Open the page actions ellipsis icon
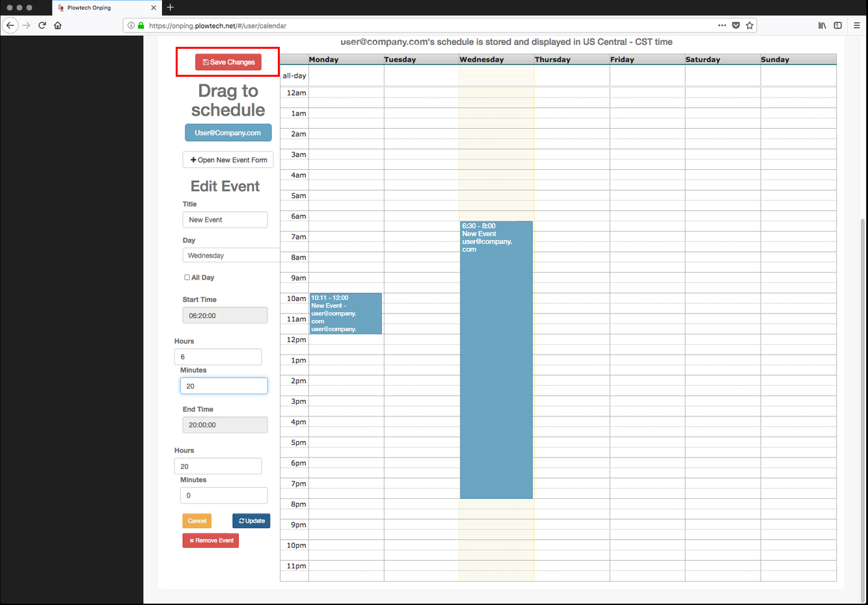 pyautogui.click(x=722, y=25)
